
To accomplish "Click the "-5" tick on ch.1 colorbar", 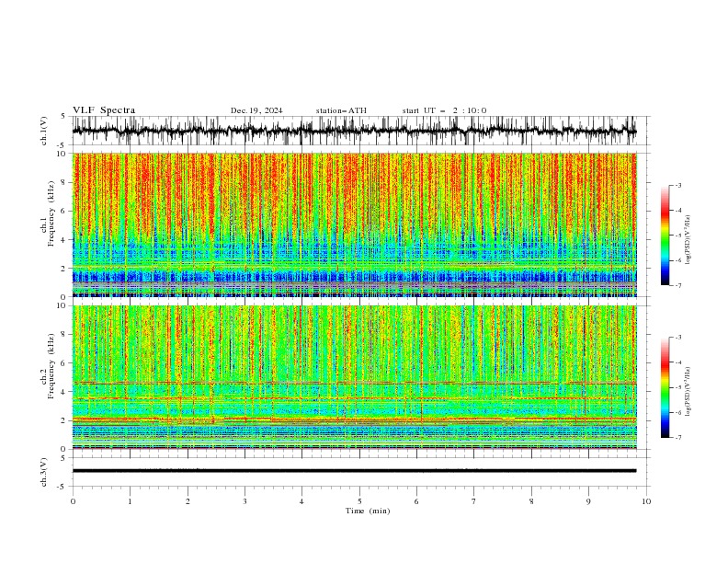I will click(x=677, y=236).
